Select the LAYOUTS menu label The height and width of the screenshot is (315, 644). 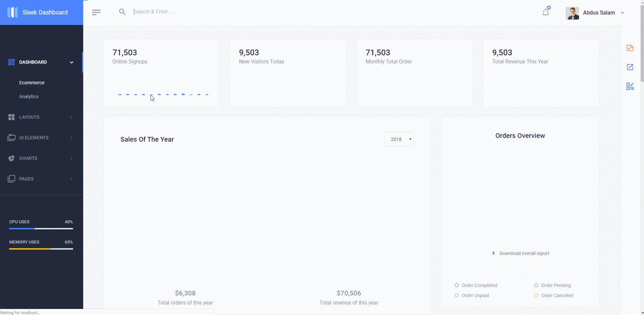pyautogui.click(x=29, y=117)
